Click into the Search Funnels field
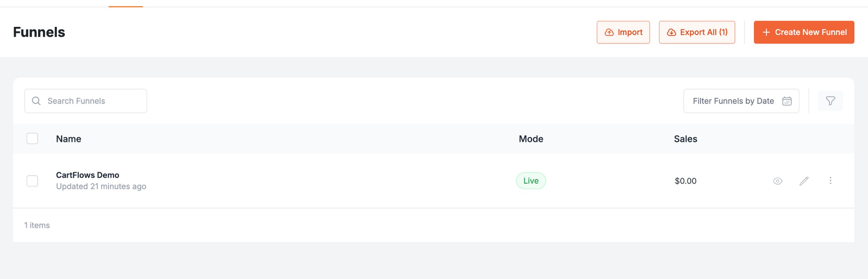Viewport: 868px width, 279px height. [86, 101]
